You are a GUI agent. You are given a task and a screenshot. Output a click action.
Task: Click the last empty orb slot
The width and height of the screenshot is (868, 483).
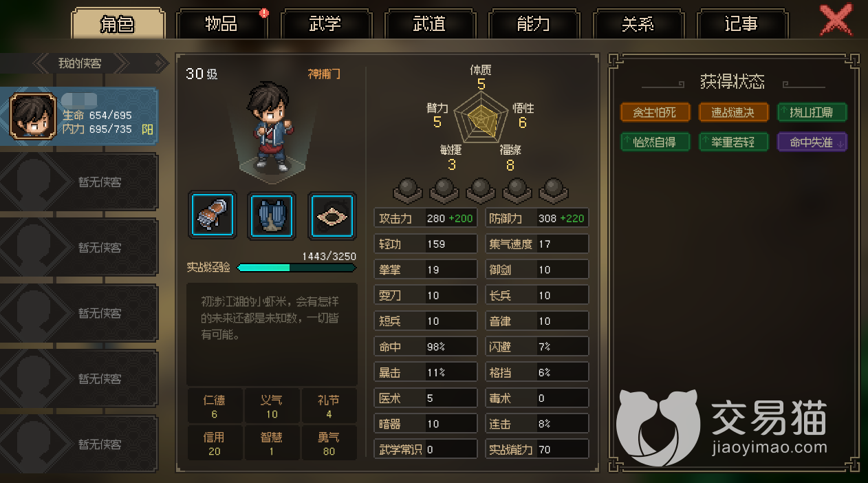pyautogui.click(x=554, y=191)
